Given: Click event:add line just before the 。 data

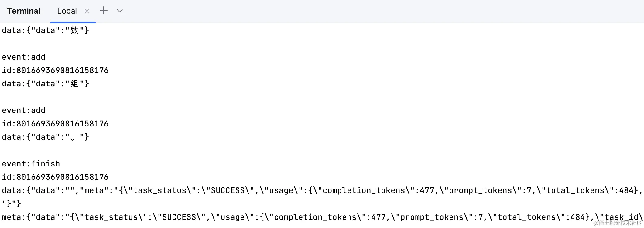Looking at the screenshot, I should point(24,110).
